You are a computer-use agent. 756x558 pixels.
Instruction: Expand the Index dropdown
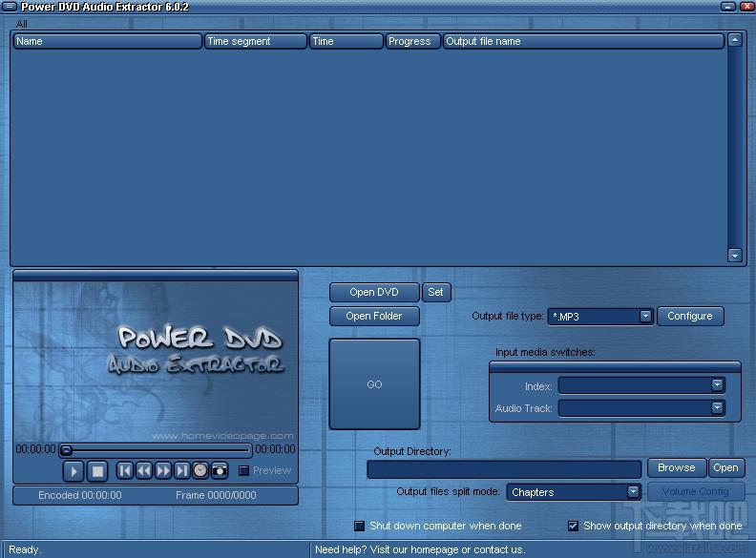(x=717, y=385)
